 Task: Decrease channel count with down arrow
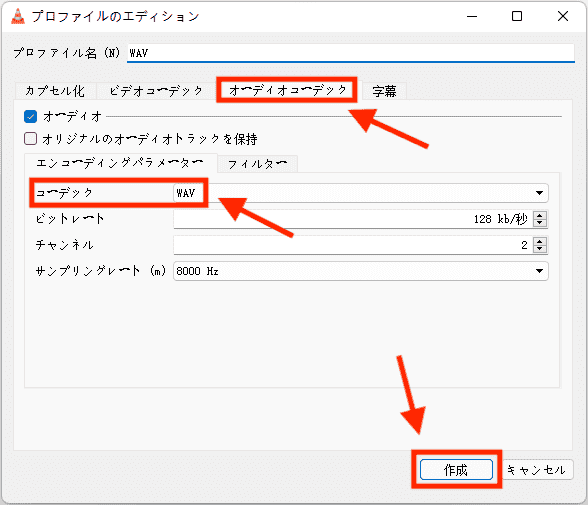[539, 249]
